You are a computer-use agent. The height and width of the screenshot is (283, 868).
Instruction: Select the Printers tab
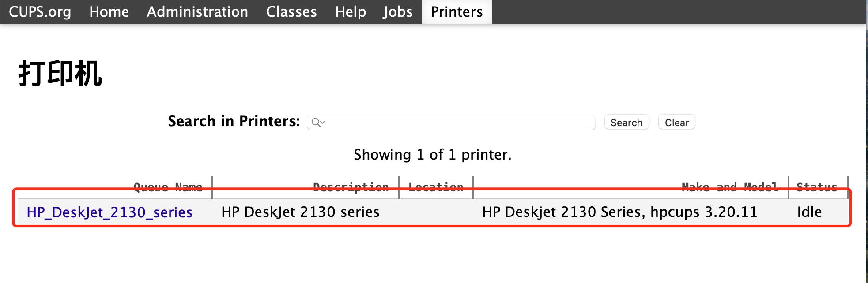(457, 12)
